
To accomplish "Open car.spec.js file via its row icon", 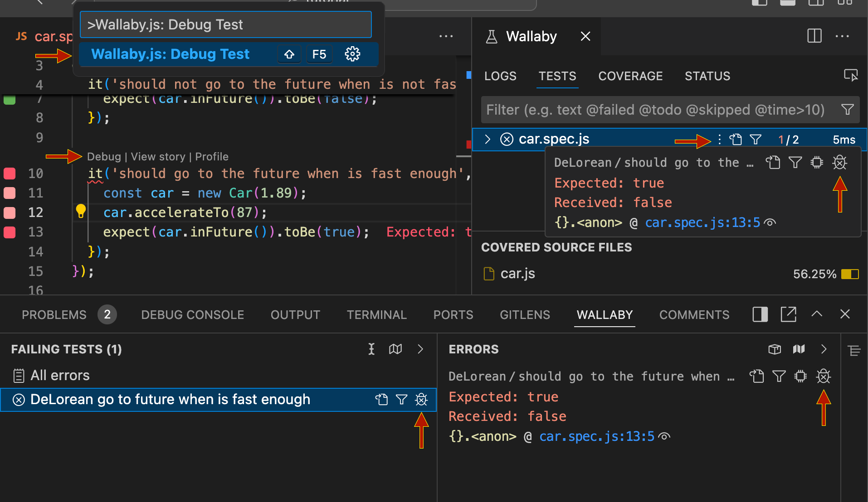I will [x=736, y=140].
